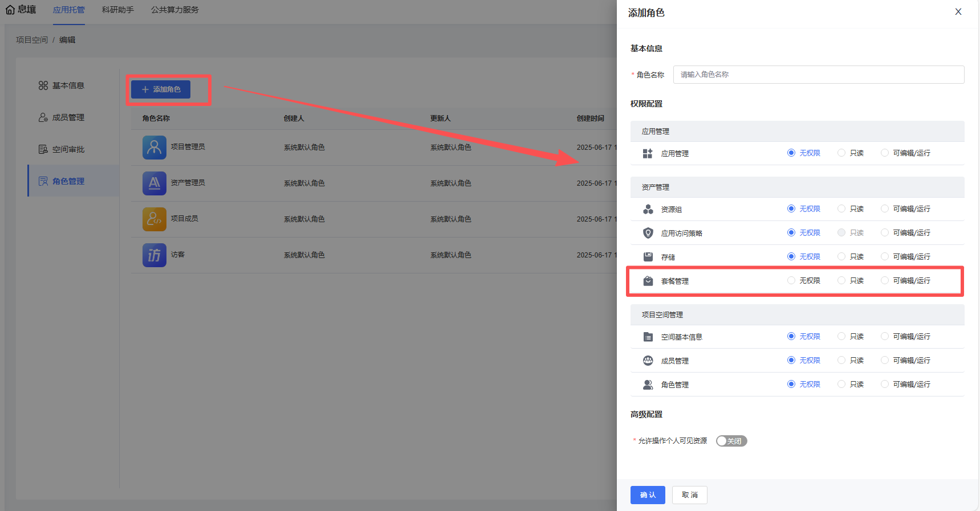Viewport: 980px width, 511px height.
Task: Click the 资产管理员 role avatar icon
Action: [x=154, y=183]
